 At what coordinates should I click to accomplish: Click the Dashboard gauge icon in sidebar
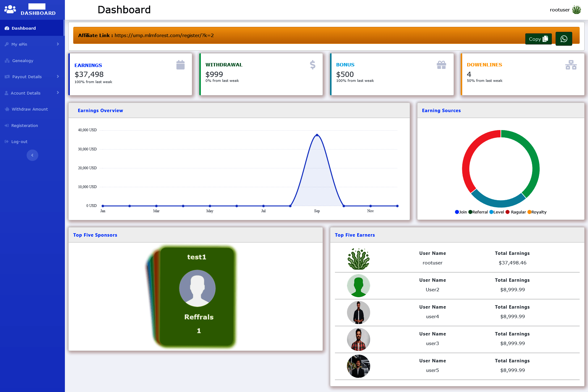pyautogui.click(x=7, y=28)
